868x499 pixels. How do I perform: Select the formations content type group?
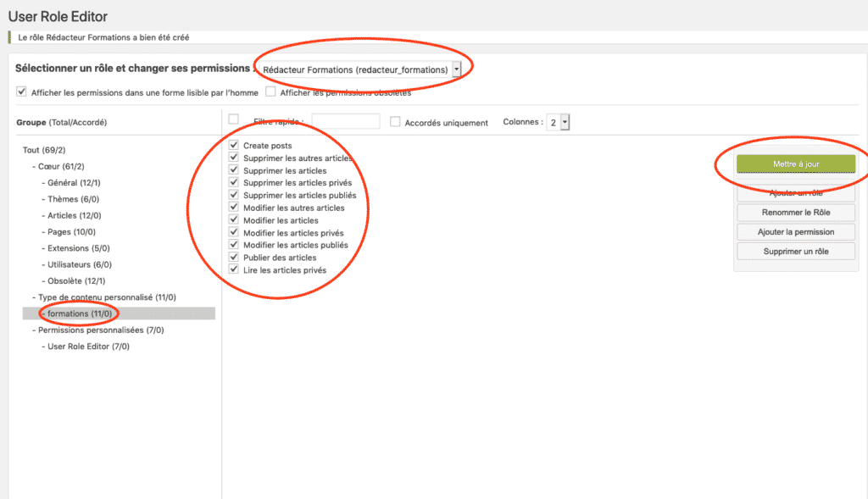pos(77,313)
